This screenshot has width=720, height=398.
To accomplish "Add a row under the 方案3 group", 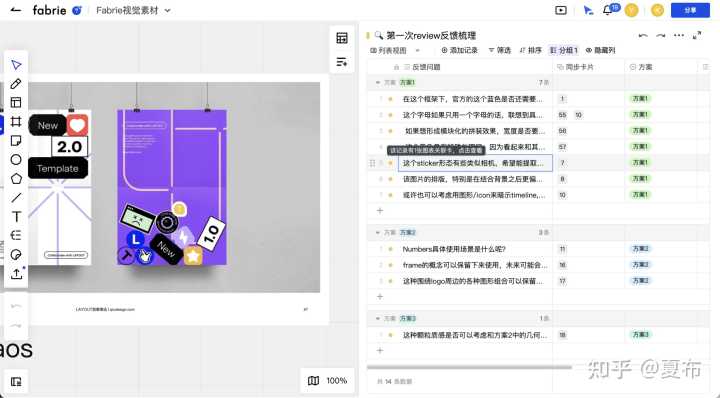I will pos(380,350).
